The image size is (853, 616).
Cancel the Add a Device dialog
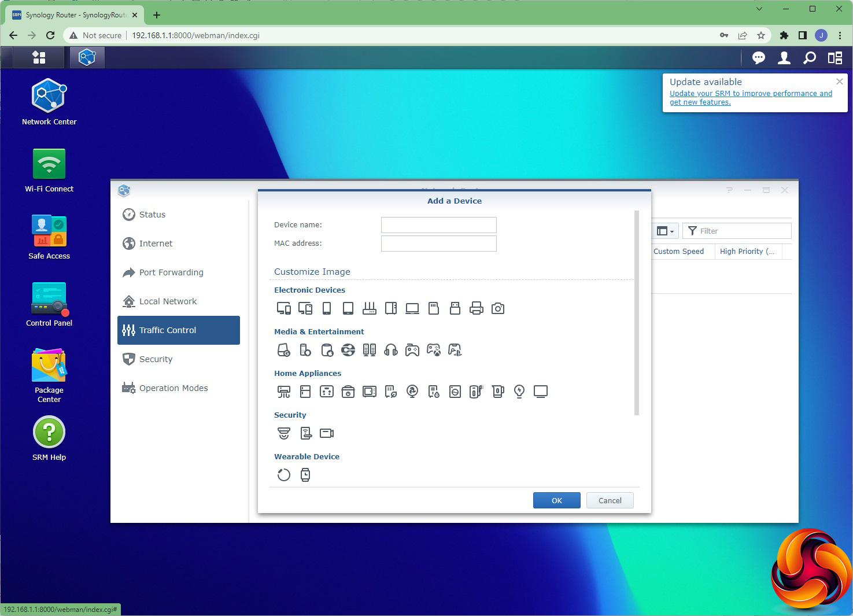click(610, 500)
